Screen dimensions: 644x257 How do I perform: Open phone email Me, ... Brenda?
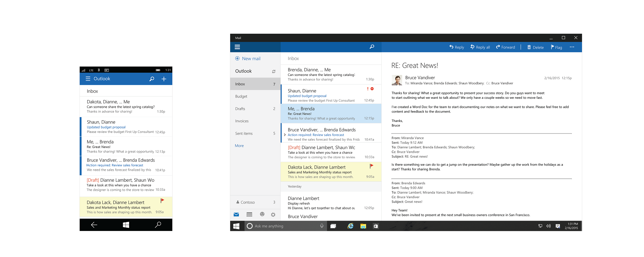126,146
